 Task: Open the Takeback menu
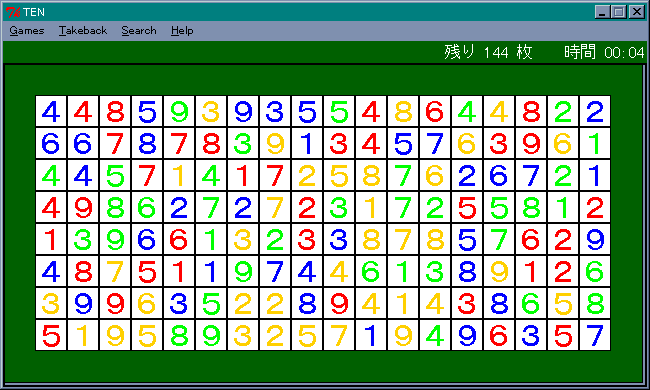[83, 31]
